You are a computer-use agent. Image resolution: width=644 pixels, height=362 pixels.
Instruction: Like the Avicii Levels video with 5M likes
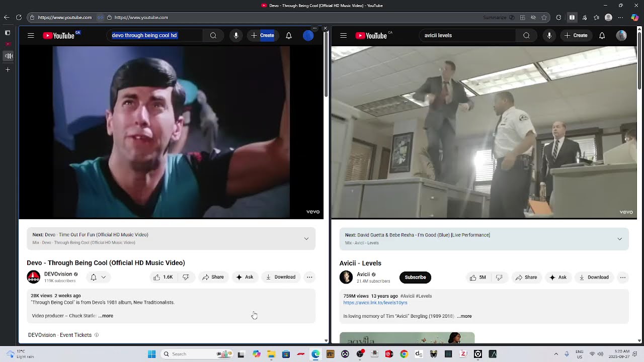click(x=477, y=278)
